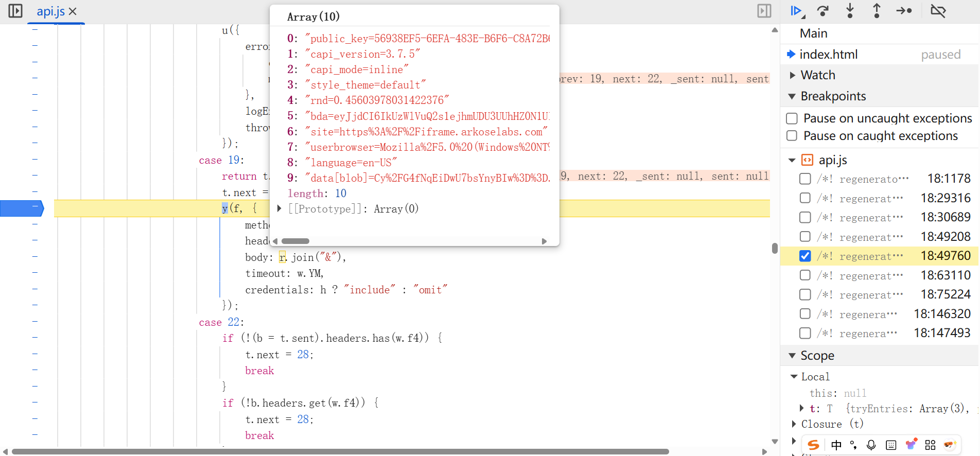This screenshot has width=980, height=456.
Task: Step over next function call
Action: pos(823,11)
